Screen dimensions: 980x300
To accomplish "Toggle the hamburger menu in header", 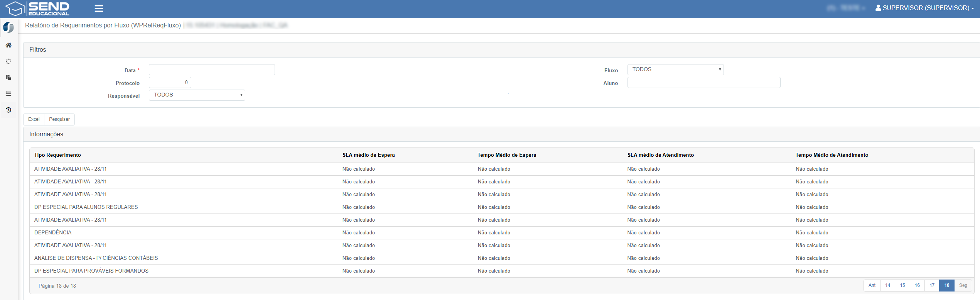I will (x=99, y=8).
